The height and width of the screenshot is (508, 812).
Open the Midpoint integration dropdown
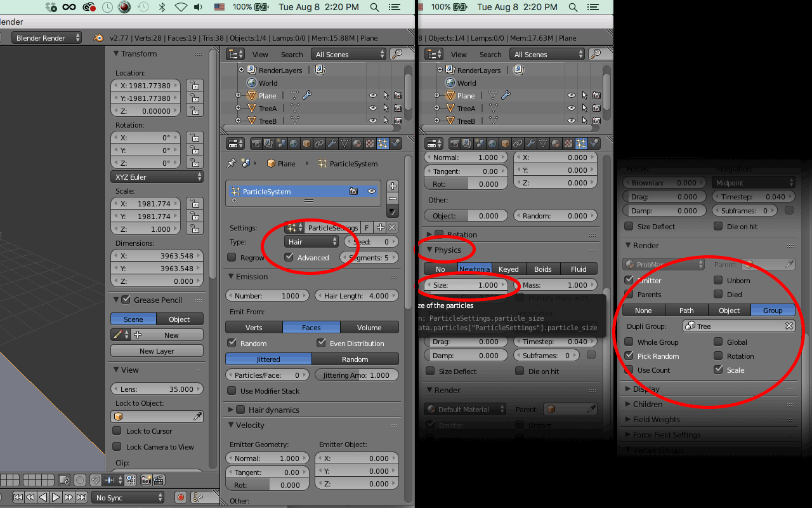coord(754,183)
